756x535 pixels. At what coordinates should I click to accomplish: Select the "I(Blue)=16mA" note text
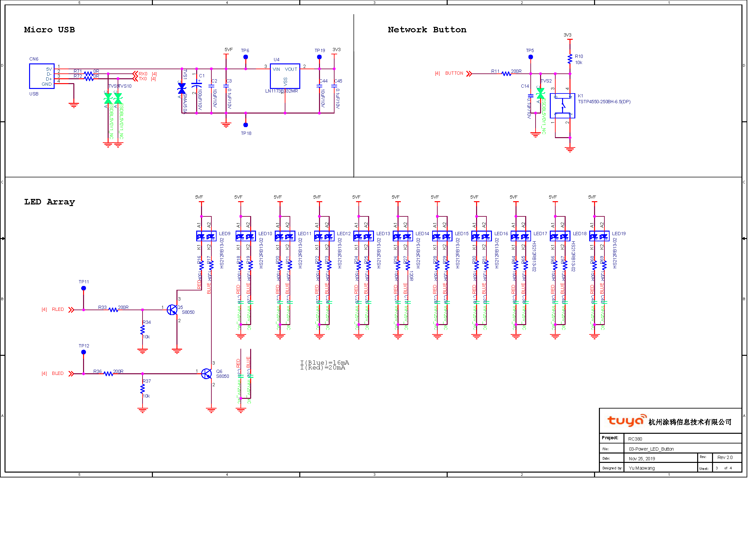[324, 363]
